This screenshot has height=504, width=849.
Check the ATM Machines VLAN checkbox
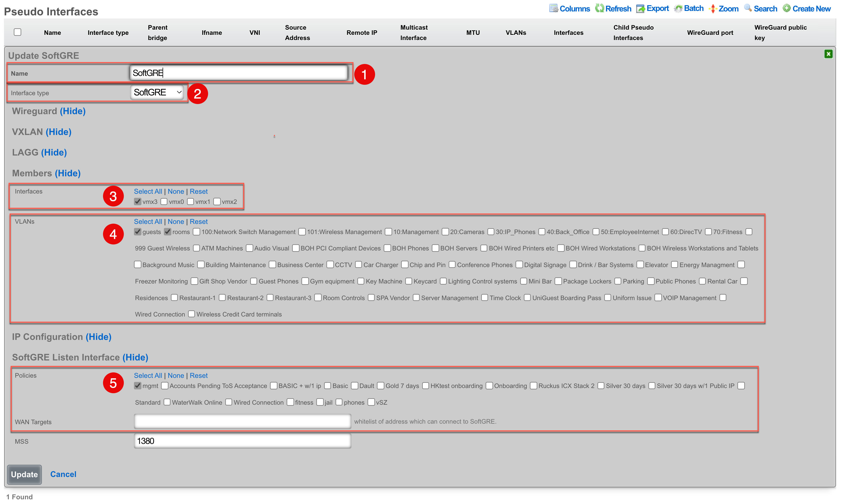(x=196, y=248)
